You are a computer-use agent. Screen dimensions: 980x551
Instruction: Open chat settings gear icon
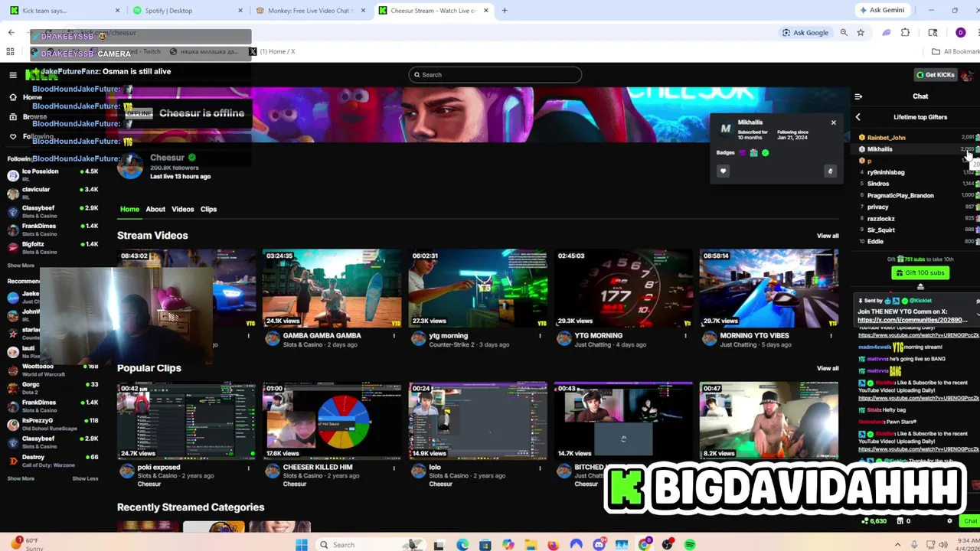click(x=949, y=521)
